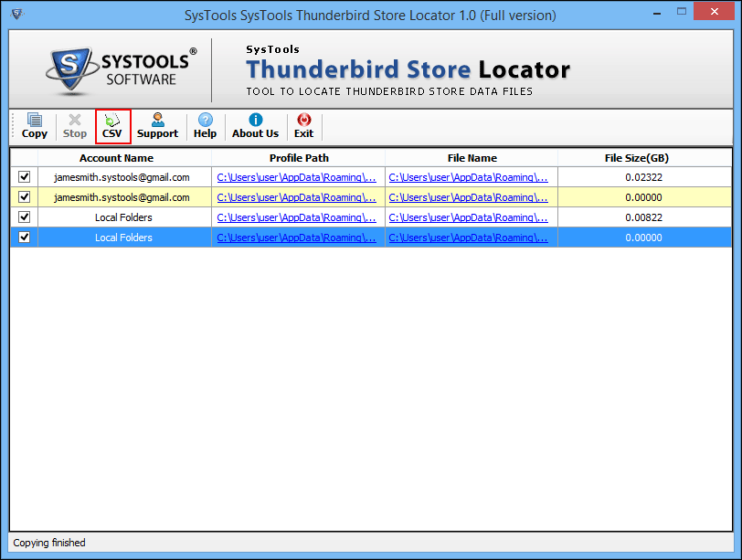
Task: Open the highlighted row's profile path link
Action: click(x=299, y=237)
